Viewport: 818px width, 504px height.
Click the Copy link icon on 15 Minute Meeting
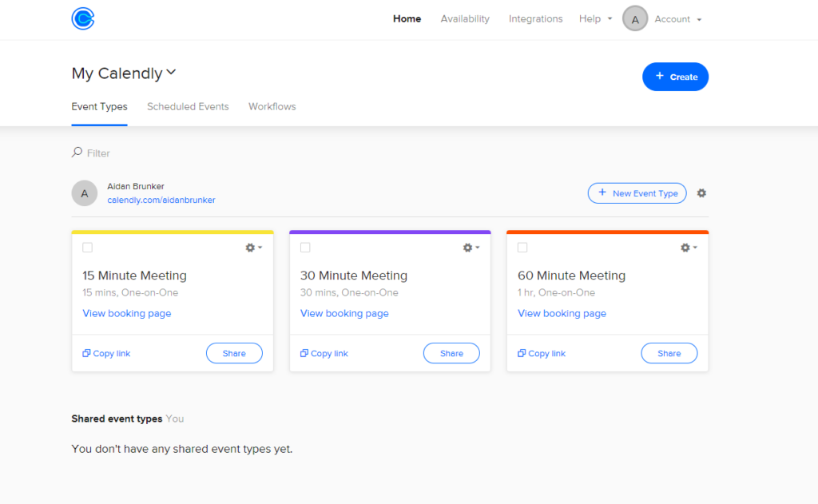point(86,352)
